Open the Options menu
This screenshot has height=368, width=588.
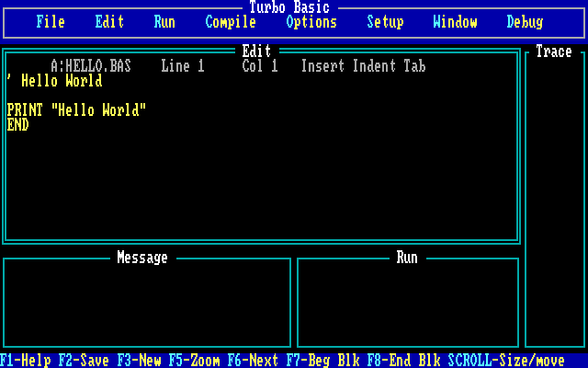point(311,22)
